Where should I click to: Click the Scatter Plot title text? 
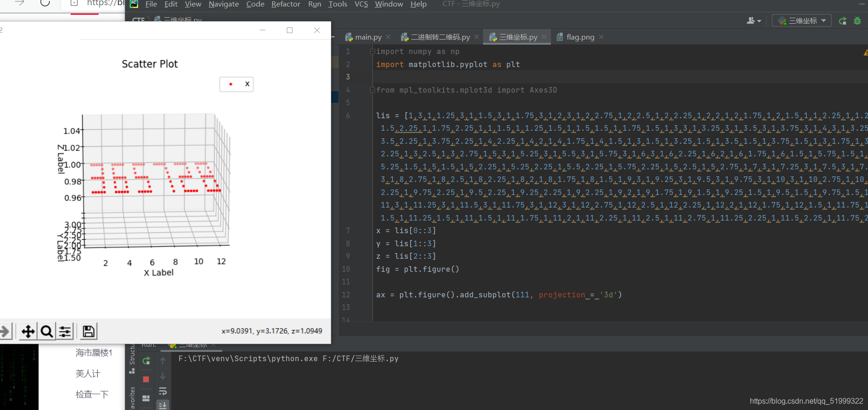tap(150, 64)
